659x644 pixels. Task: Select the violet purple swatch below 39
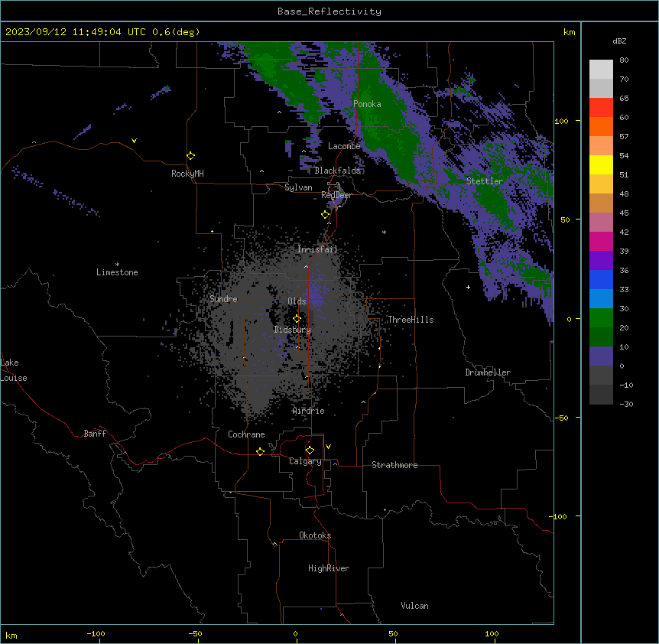(601, 260)
